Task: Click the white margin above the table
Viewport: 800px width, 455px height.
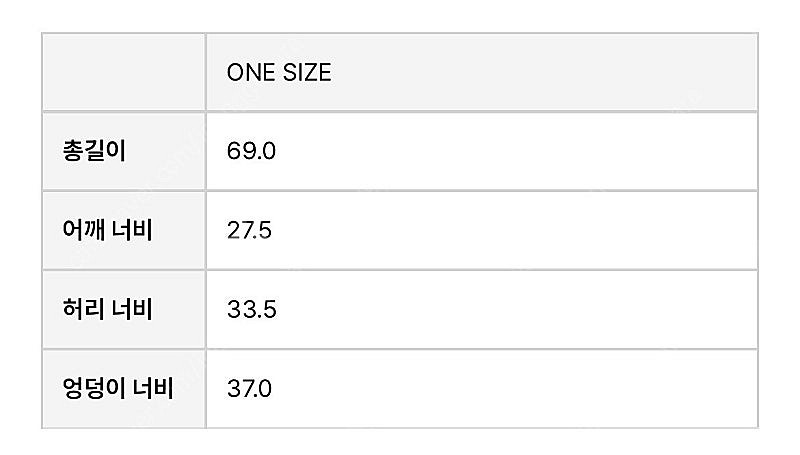Action: click(x=400, y=15)
